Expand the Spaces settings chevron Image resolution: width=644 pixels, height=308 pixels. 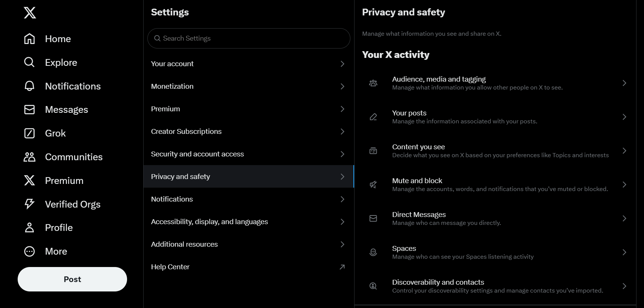(624, 252)
